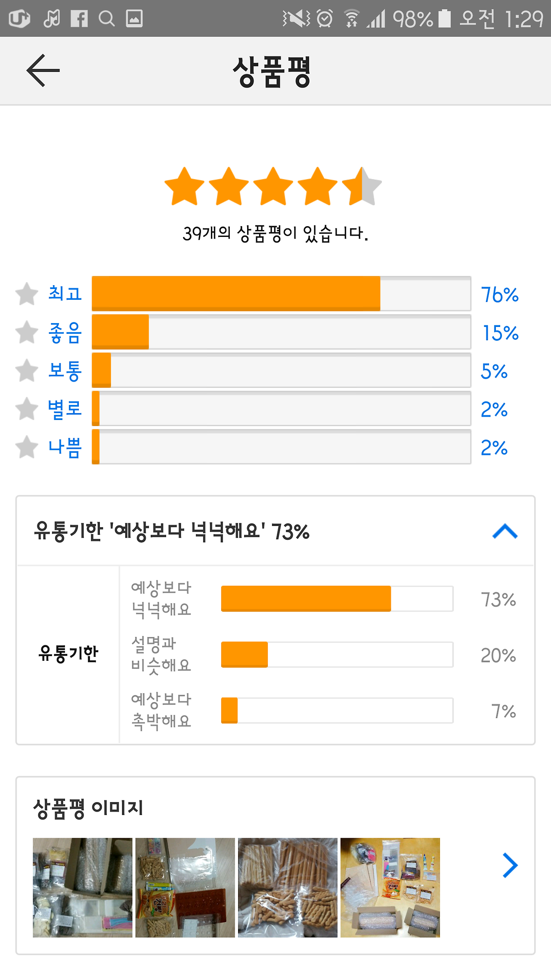Tap the image notification icon in the status bar
The width and height of the screenshot is (551, 980).
(134, 19)
